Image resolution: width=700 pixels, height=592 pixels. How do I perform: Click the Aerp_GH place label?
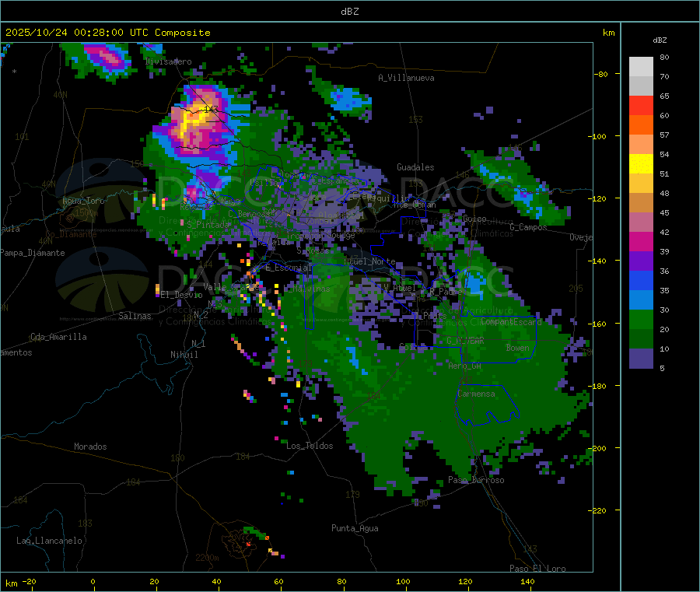(x=465, y=366)
